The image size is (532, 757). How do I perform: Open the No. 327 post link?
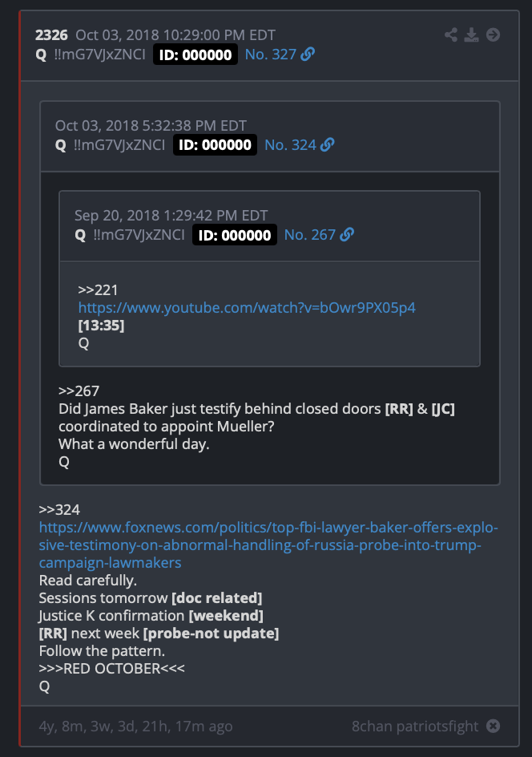click(271, 54)
